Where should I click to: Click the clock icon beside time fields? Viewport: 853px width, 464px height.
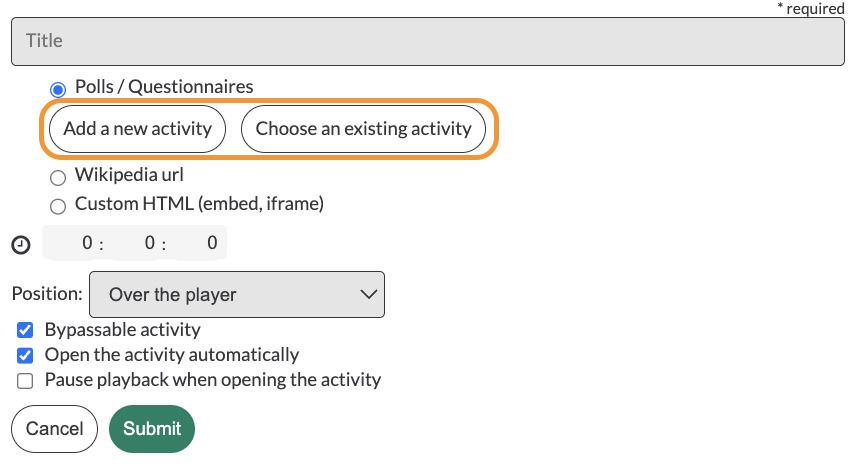tap(21, 245)
